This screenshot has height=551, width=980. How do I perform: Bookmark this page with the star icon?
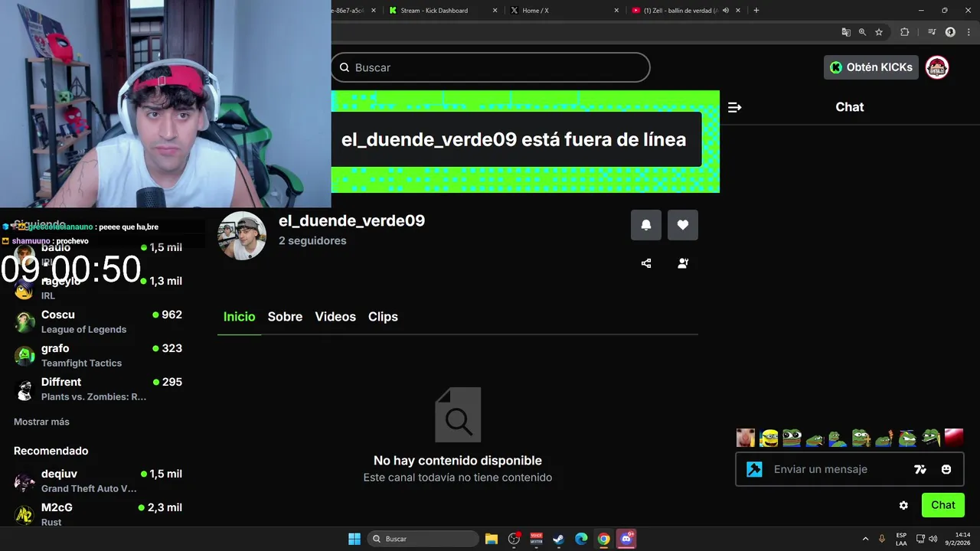point(879,32)
